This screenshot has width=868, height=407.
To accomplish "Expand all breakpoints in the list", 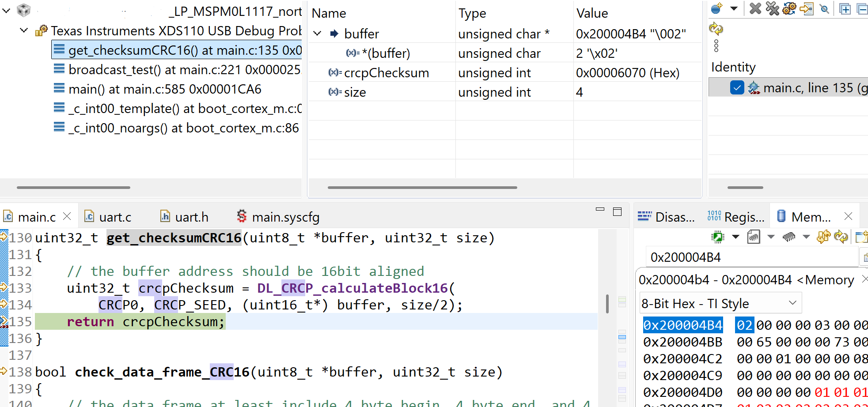I will coord(845,9).
